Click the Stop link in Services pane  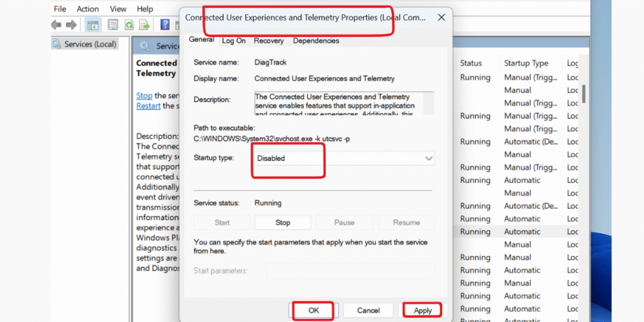pyautogui.click(x=144, y=96)
